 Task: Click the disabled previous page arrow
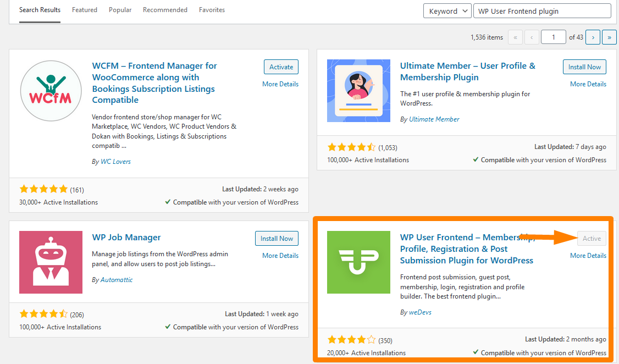(532, 37)
